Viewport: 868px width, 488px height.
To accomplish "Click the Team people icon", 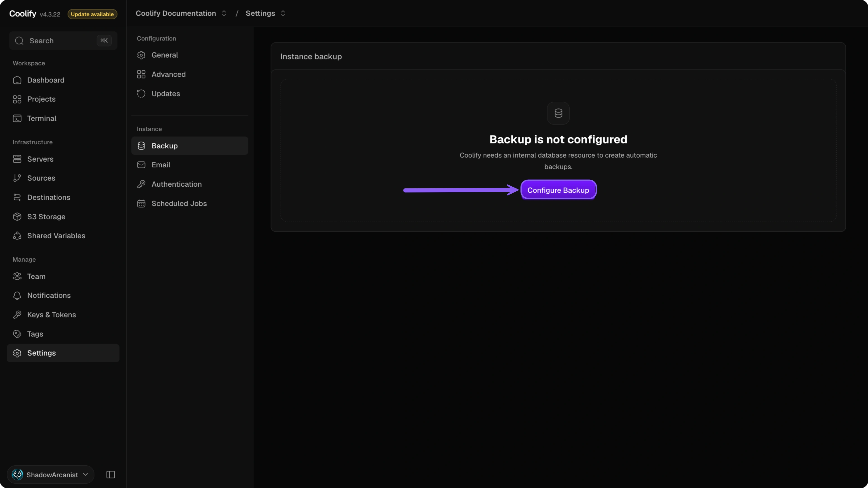I will pos(17,276).
